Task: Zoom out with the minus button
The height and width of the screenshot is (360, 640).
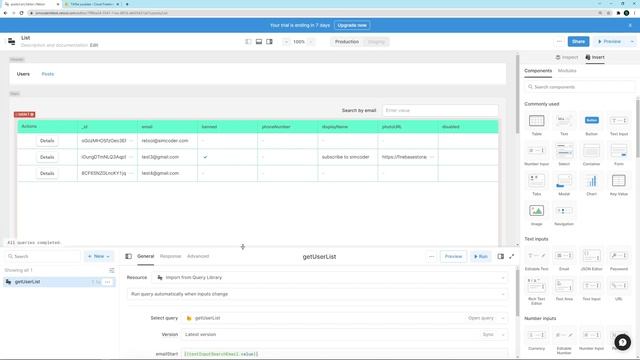Action: click(x=286, y=42)
